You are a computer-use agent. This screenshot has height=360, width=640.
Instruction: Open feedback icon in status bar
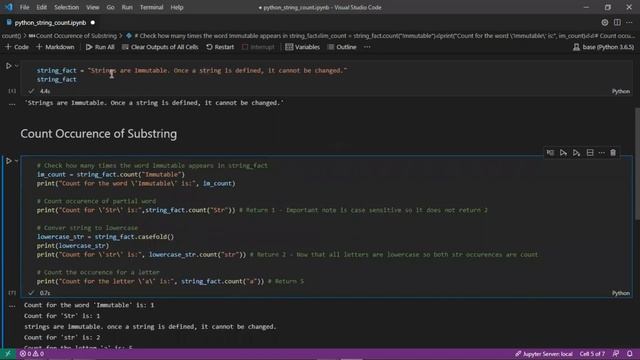[x=616, y=354]
